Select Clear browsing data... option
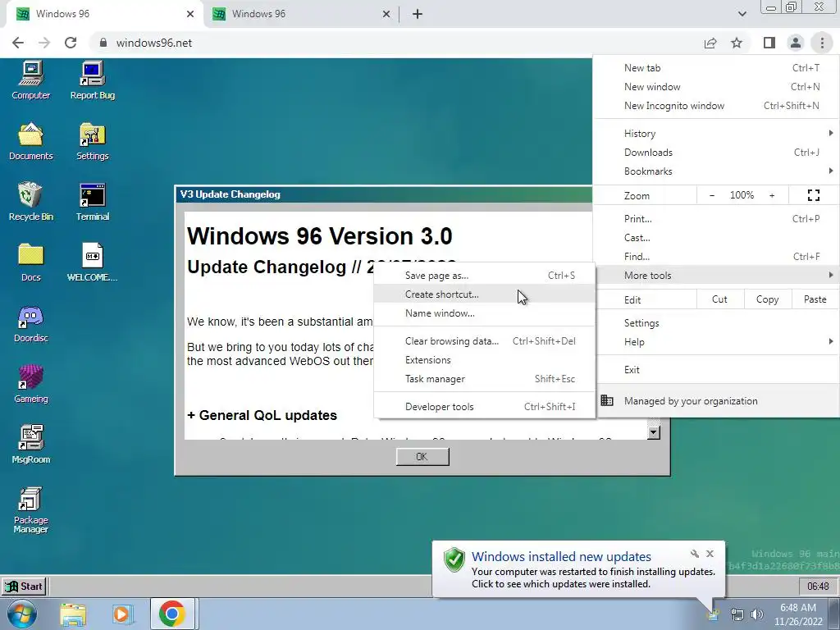This screenshot has height=630, width=840. [x=484, y=341]
